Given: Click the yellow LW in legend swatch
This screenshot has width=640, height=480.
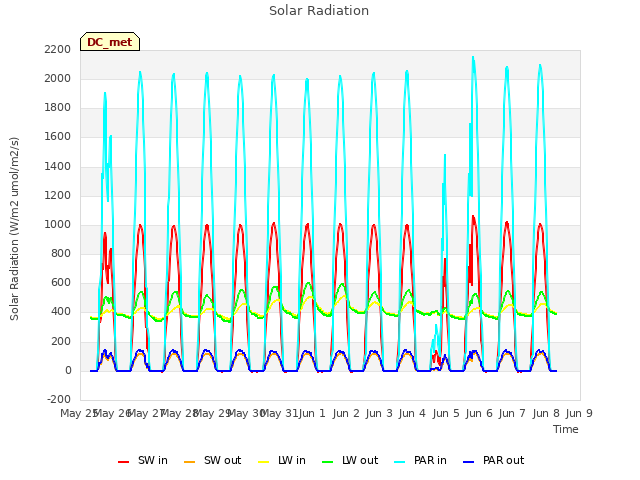Looking at the screenshot, I should coord(264,462).
